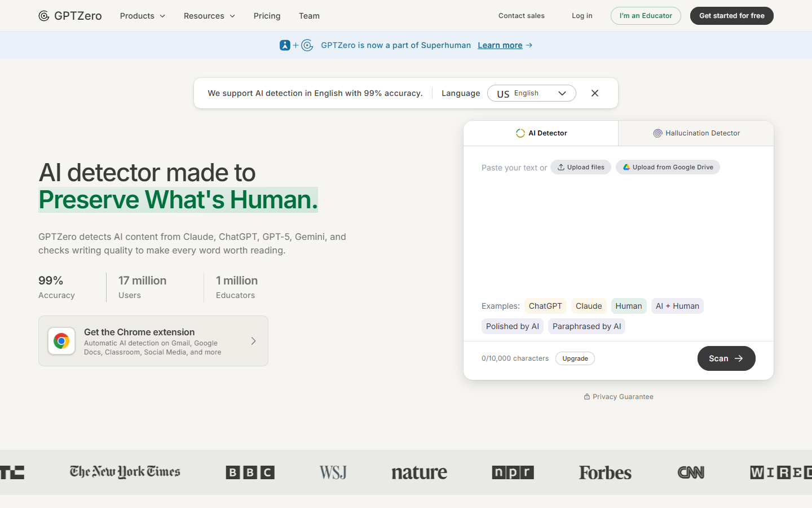812x508 pixels.
Task: Click the Contact sales link
Action: pyautogui.click(x=522, y=16)
